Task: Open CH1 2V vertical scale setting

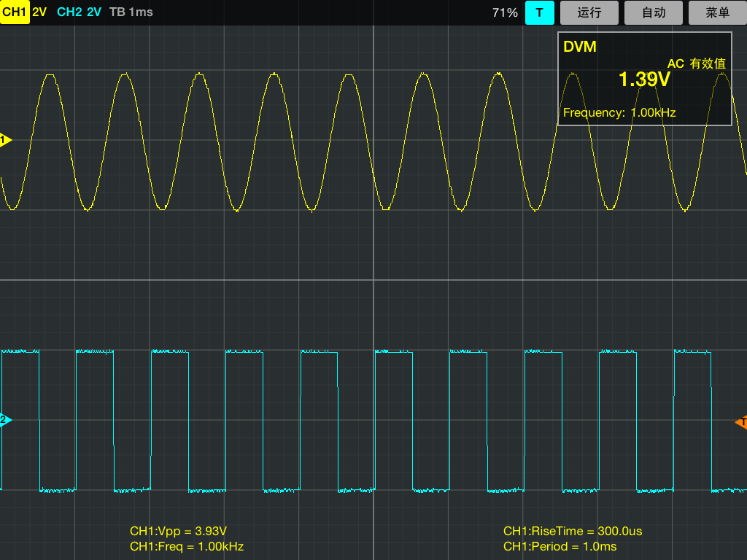Action: [39, 12]
